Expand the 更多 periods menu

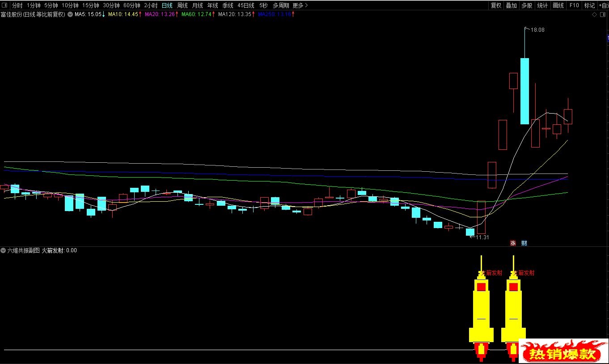300,5
